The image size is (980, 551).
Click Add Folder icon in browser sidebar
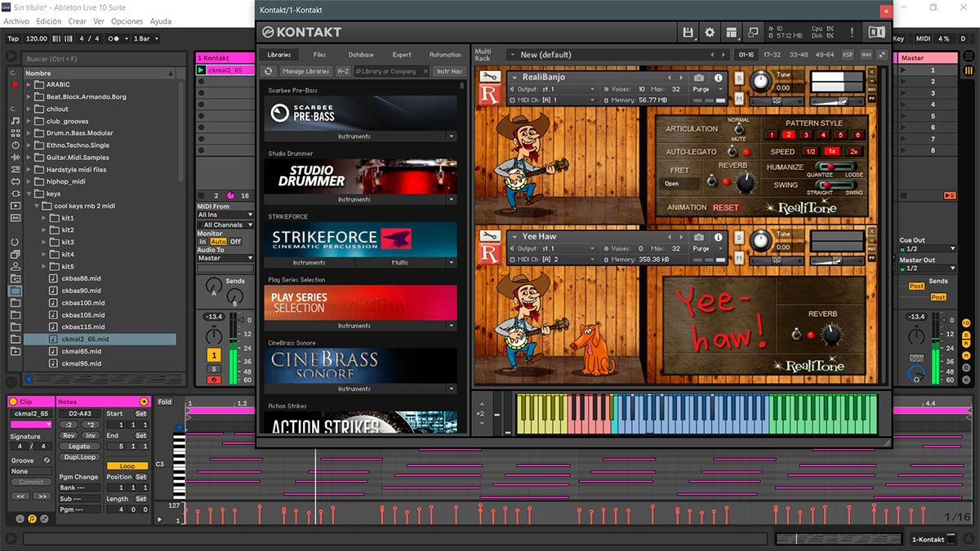(x=16, y=351)
